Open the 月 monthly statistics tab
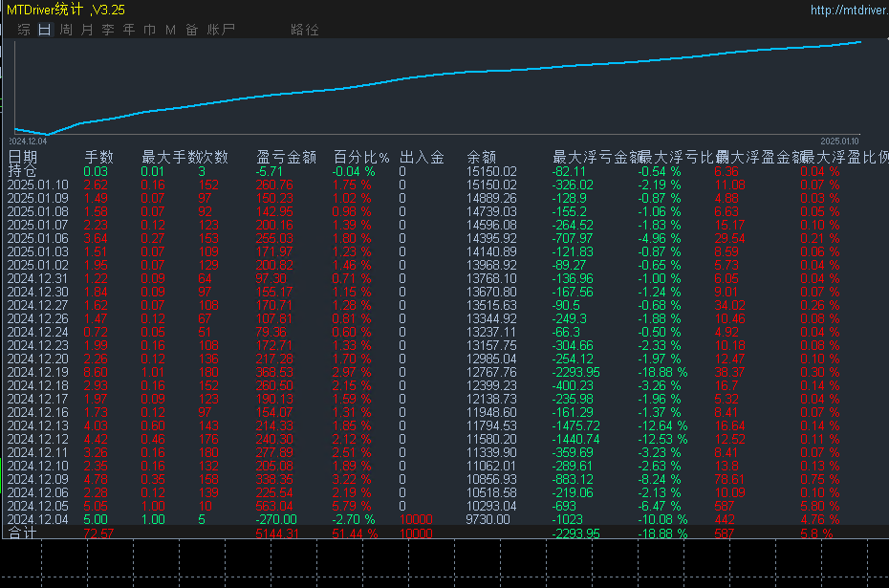Screen dimensions: 889x588 point(87,30)
